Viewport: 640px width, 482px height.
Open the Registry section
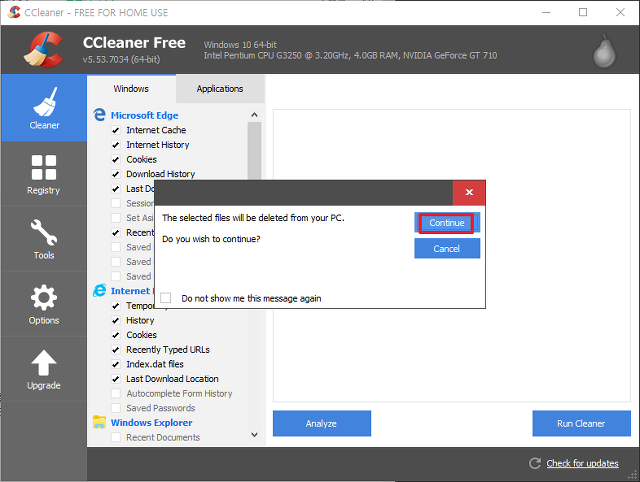[44, 174]
